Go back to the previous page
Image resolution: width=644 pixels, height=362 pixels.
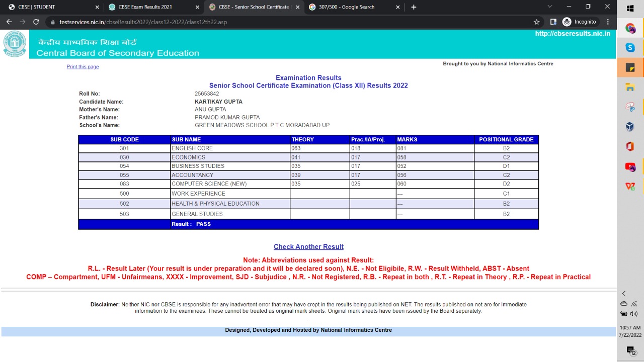9,22
